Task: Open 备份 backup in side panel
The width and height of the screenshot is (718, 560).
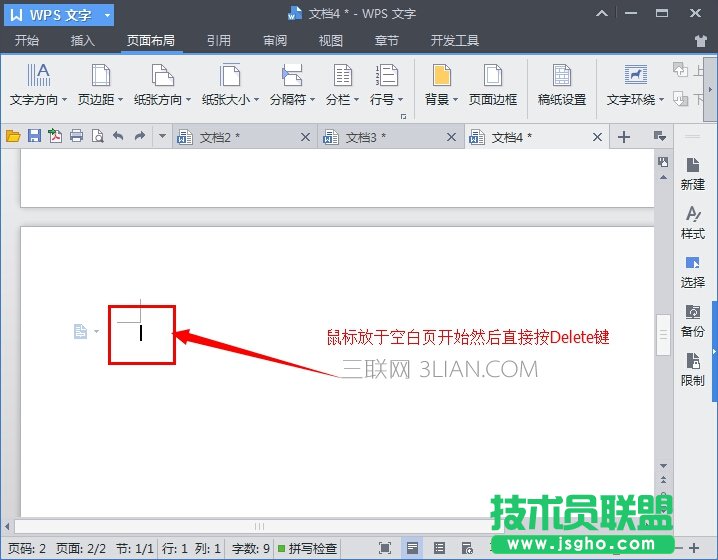Action: [692, 321]
